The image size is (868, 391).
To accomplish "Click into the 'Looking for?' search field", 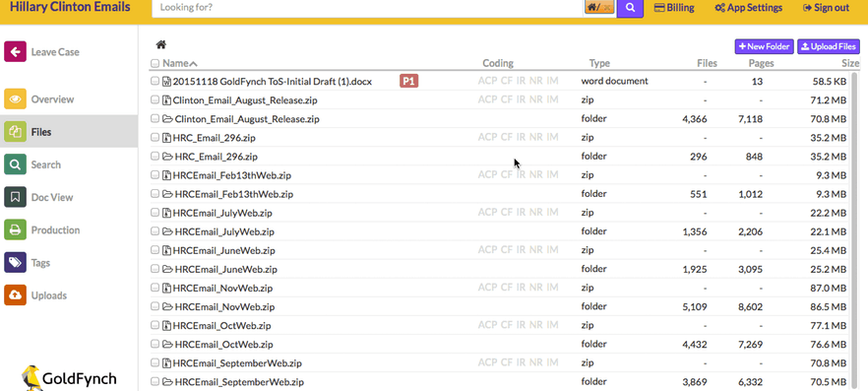I will (368, 8).
